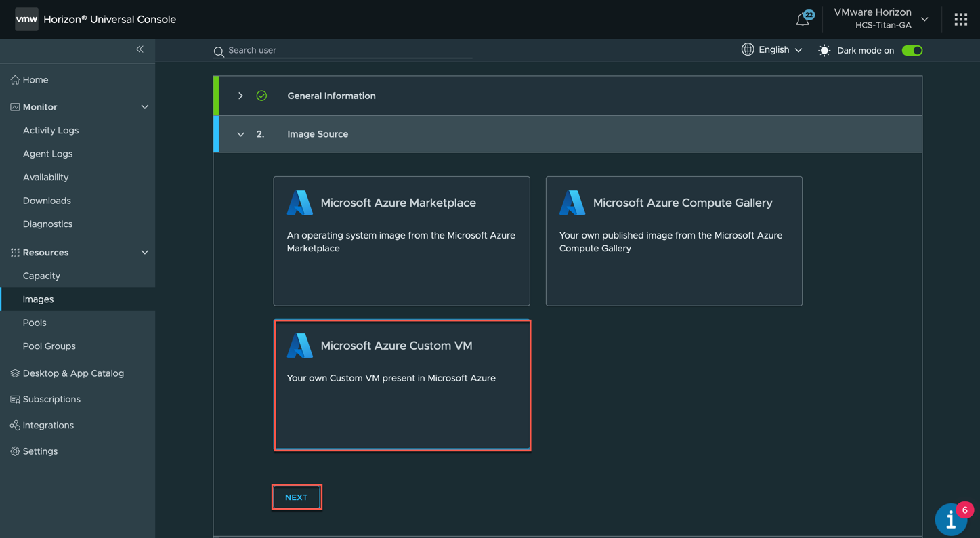Click the Desktop & App Catalog icon
Viewport: 980px width, 538px height.
15,373
